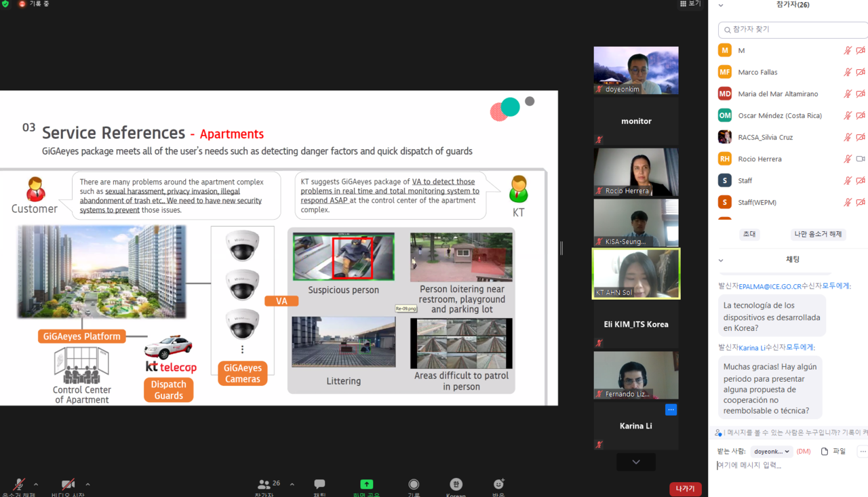Click the Invite button under participants

pyautogui.click(x=749, y=234)
